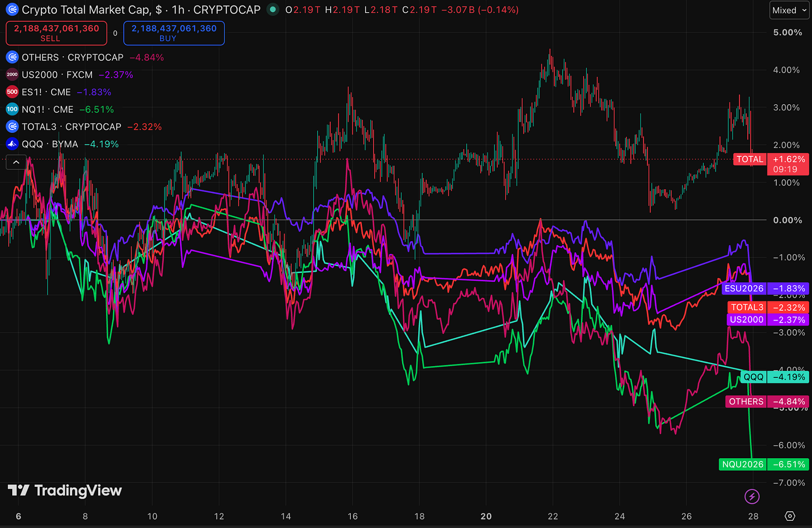Collapse the indicator legend with chevron
Screen dimensions: 812x528
point(16,162)
